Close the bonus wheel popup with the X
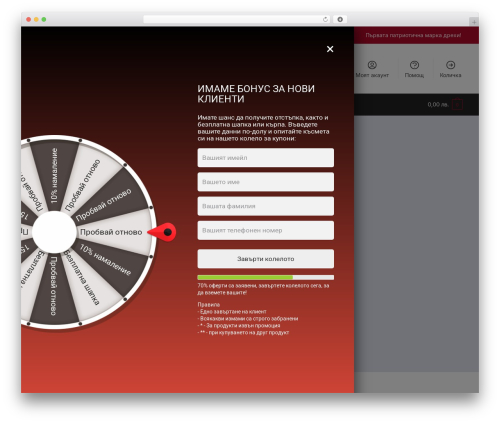The height and width of the screenshot is (423, 500). point(330,49)
